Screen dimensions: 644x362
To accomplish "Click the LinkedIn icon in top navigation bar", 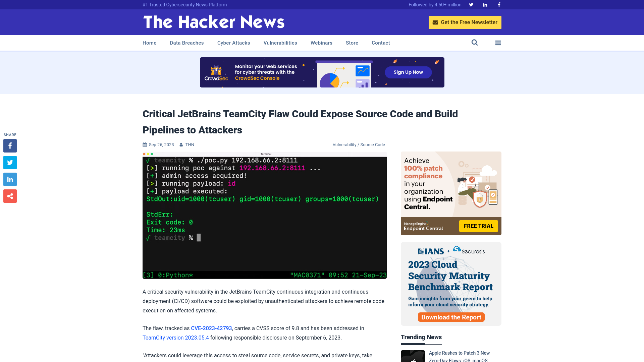I will click(485, 4).
